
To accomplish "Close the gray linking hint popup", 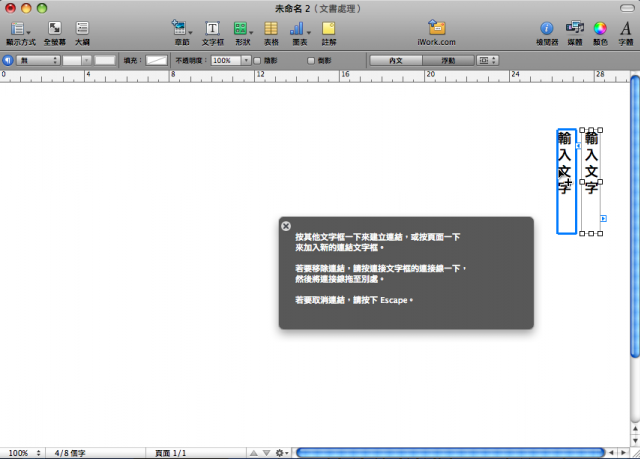I will pos(286,226).
